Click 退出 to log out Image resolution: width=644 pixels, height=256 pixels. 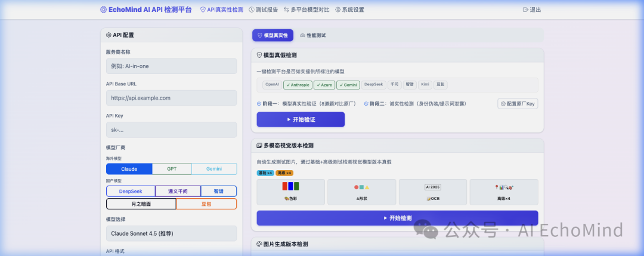pyautogui.click(x=532, y=10)
